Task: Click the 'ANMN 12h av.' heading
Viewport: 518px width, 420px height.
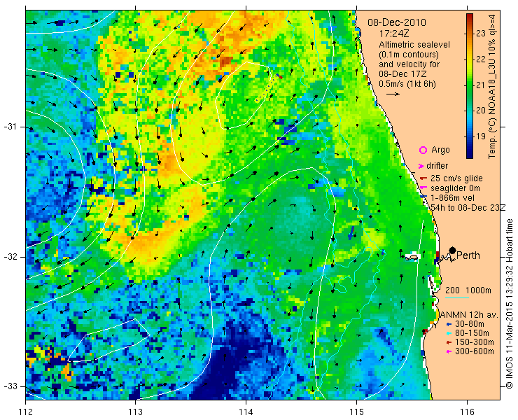Action: coord(469,314)
